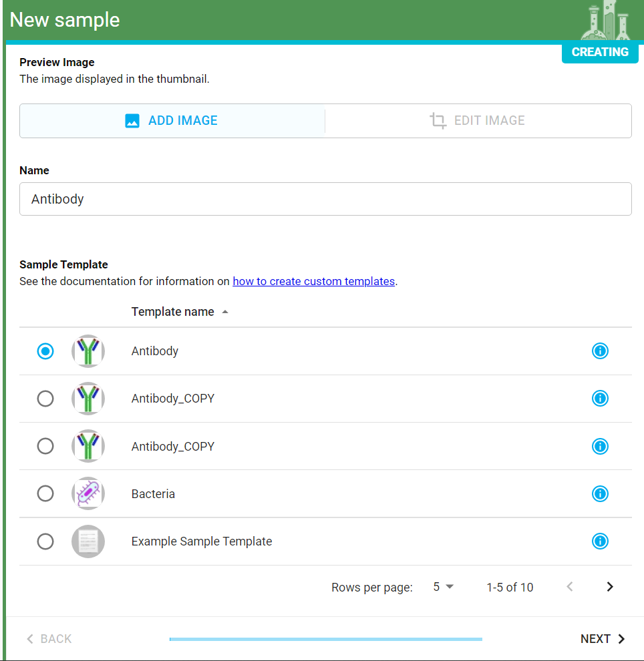Click the second Antibody_COPY thumbnail icon
Viewport: 644px width, 661px height.
[88, 446]
